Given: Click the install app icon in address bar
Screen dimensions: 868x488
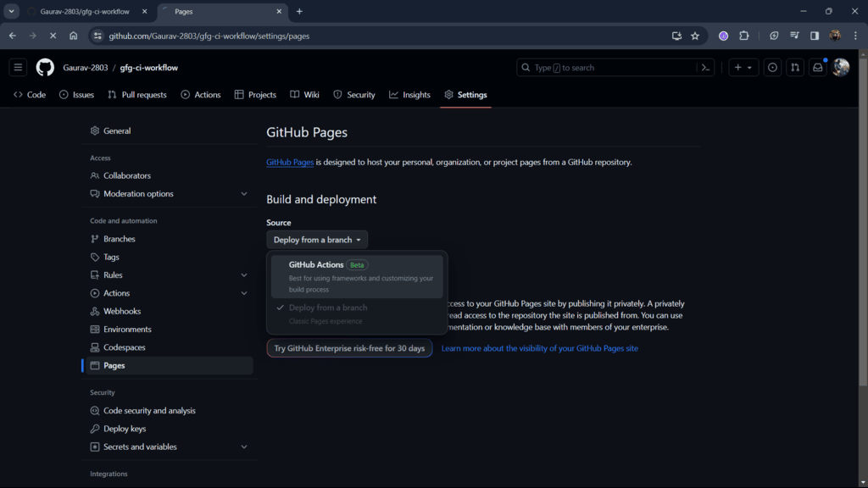Looking at the screenshot, I should (676, 36).
